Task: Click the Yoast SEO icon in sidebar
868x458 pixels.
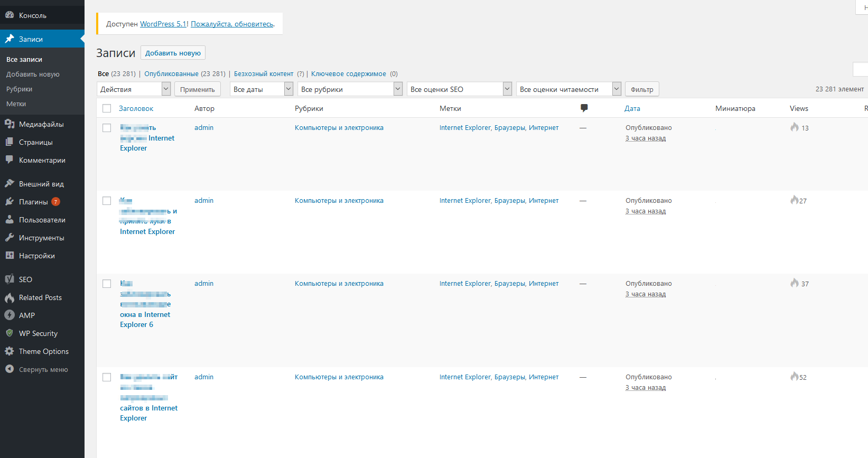Action: (x=10, y=279)
